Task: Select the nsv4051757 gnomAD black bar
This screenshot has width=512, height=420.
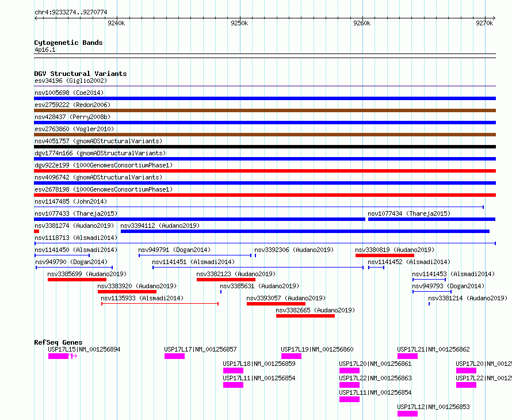Action: pyautogui.click(x=265, y=147)
